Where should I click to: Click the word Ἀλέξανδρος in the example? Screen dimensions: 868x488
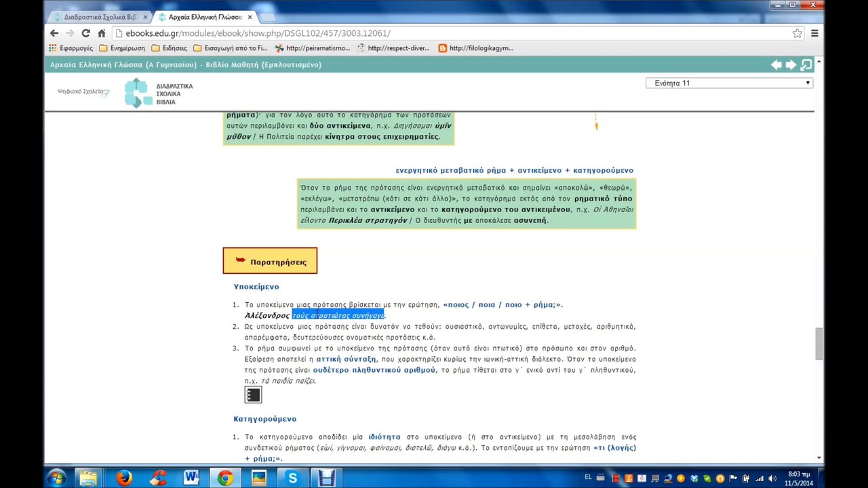(267, 315)
